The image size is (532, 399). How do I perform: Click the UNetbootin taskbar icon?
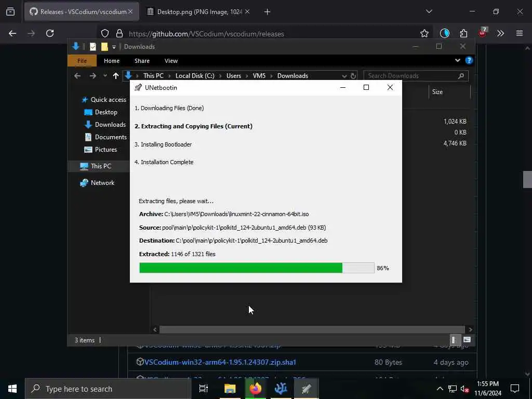(x=306, y=389)
